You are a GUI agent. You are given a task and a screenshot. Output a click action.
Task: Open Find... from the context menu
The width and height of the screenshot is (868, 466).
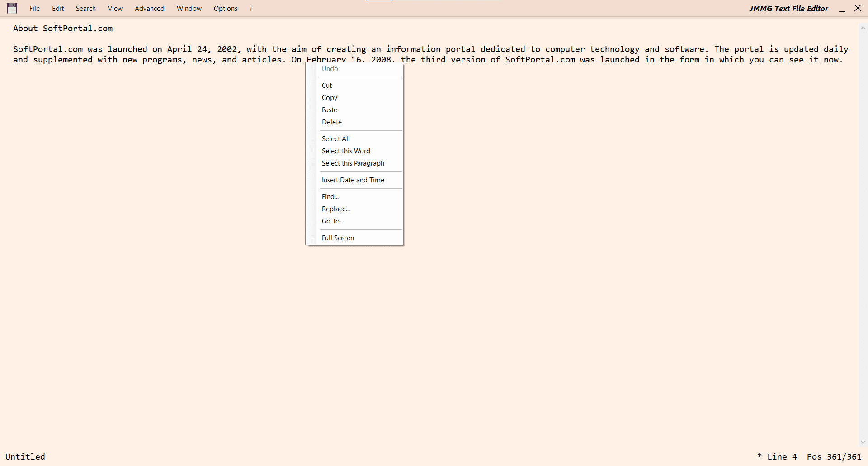tap(354, 197)
